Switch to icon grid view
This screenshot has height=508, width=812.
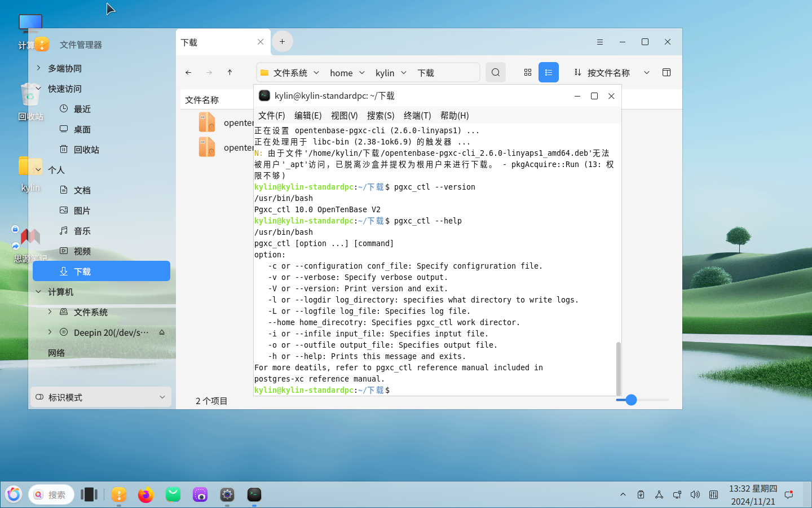tap(528, 72)
